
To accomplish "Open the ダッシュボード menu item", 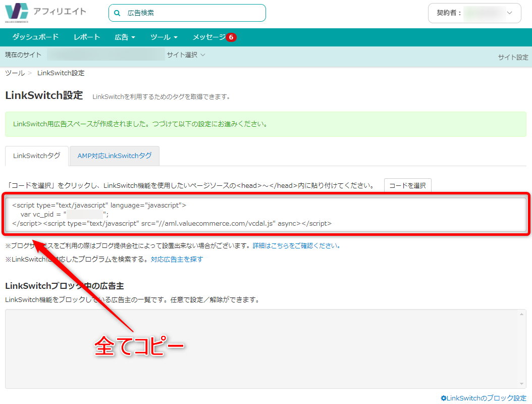I will point(35,37).
